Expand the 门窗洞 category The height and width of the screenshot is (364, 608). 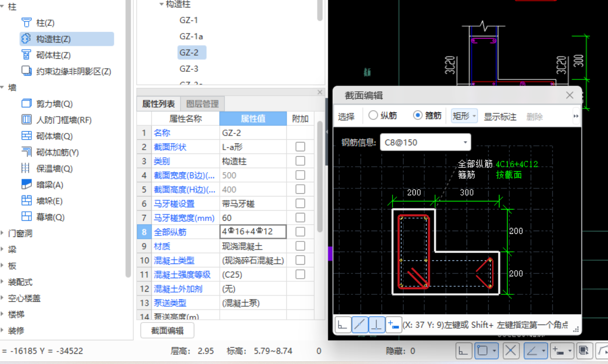tap(2, 233)
